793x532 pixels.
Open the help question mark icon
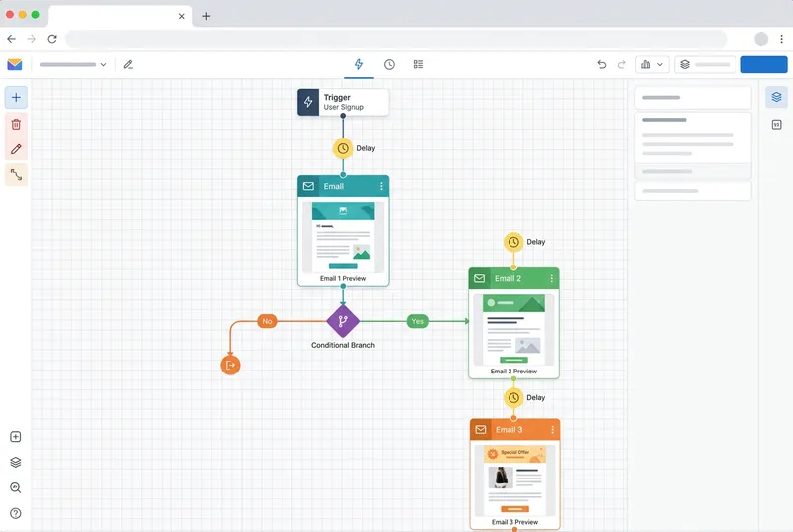(16, 513)
